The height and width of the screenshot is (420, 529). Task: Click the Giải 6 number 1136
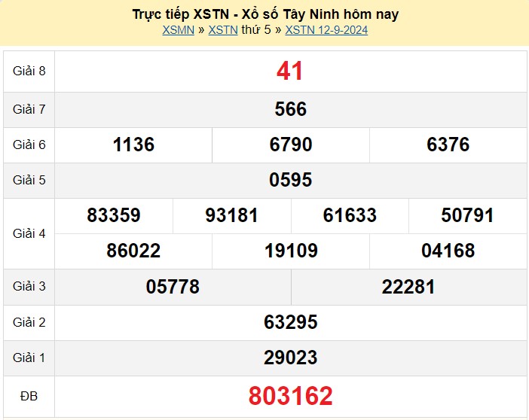pos(133,145)
